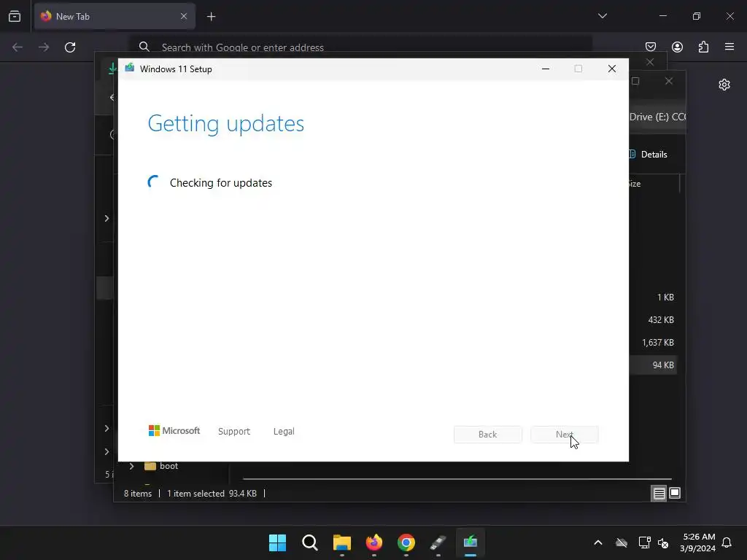Open the clock showing 5:26 AM
The image size is (747, 560).
[698, 542]
